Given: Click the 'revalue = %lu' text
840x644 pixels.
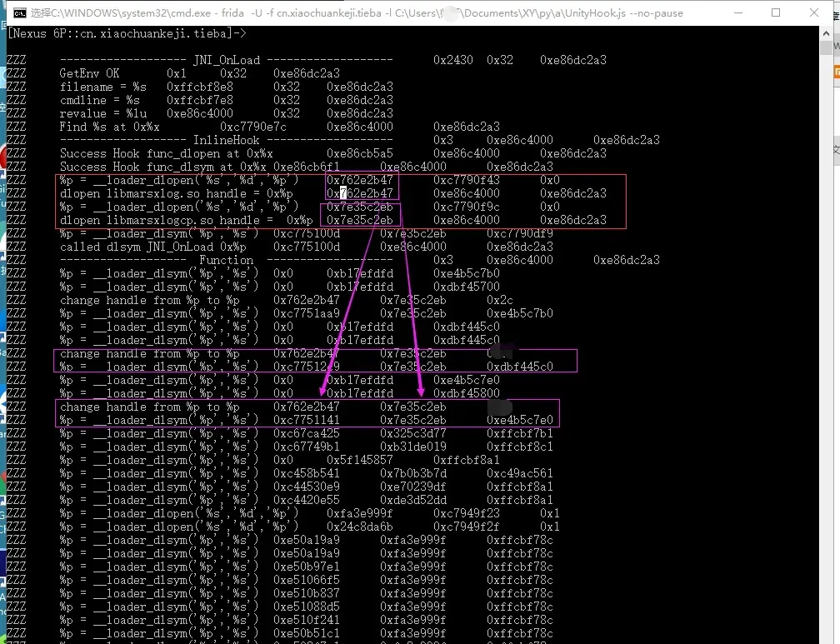Looking at the screenshot, I should point(102,113).
